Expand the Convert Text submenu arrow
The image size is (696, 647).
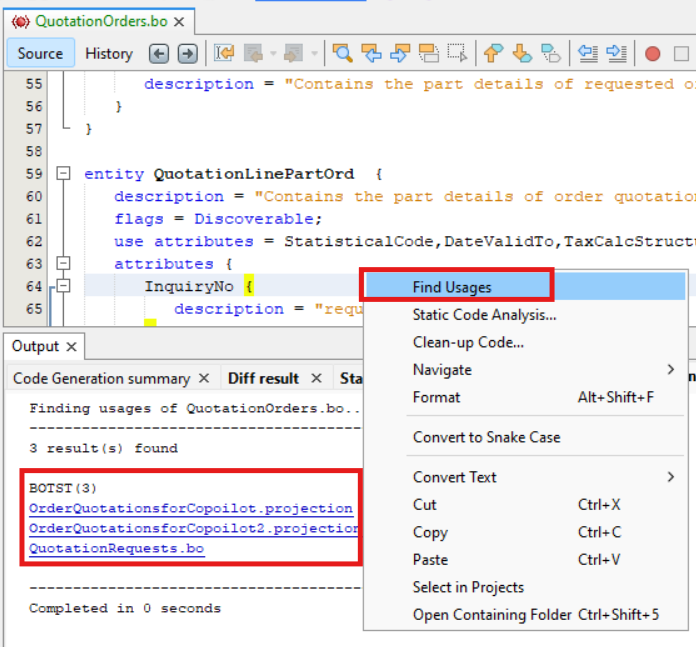(671, 477)
